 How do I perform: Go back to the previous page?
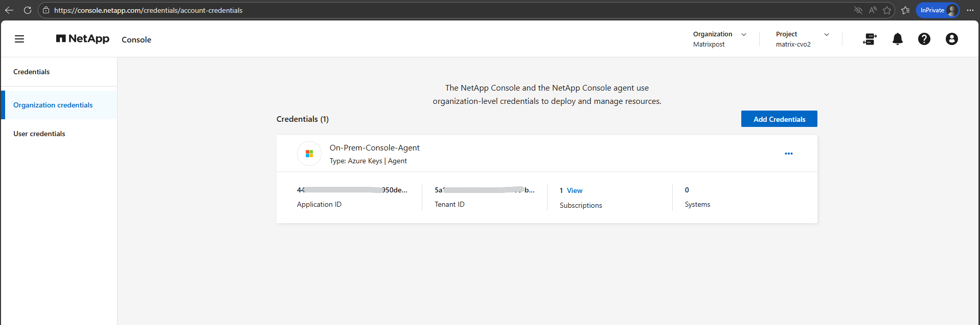9,10
